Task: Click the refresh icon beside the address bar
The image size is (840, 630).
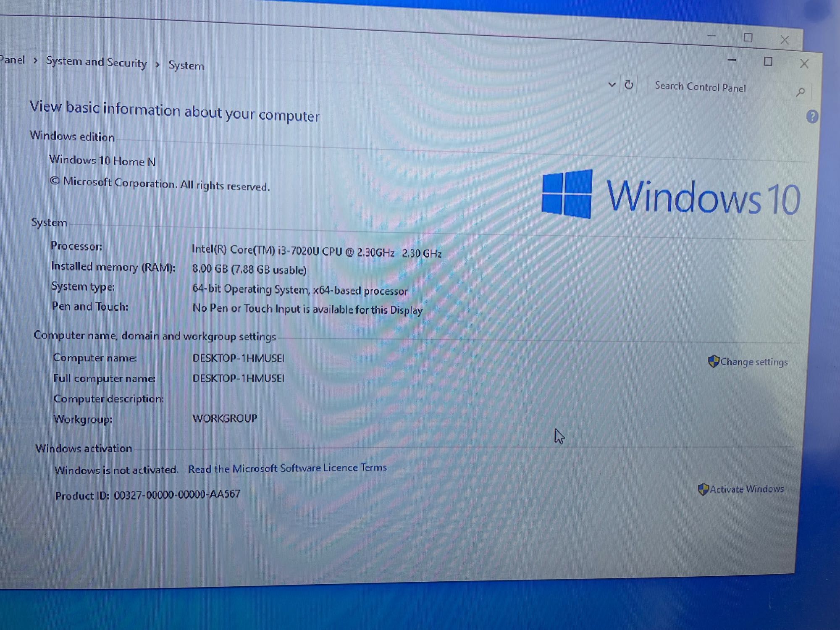Action: 629,85
